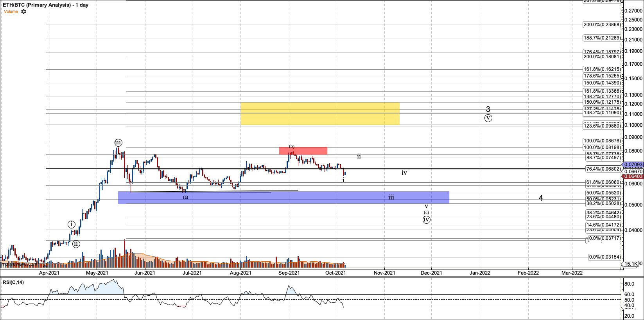Click the circled iv wave label
Viewport: 644px width, 320px height.
pyautogui.click(x=426, y=219)
